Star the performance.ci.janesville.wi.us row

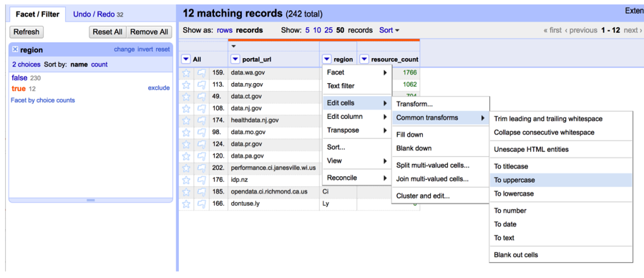186,168
